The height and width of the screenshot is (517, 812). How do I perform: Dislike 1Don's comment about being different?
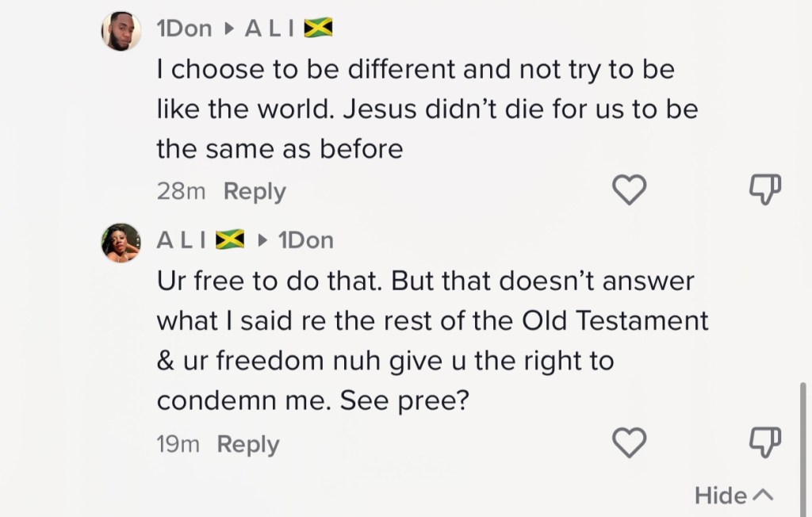(765, 190)
